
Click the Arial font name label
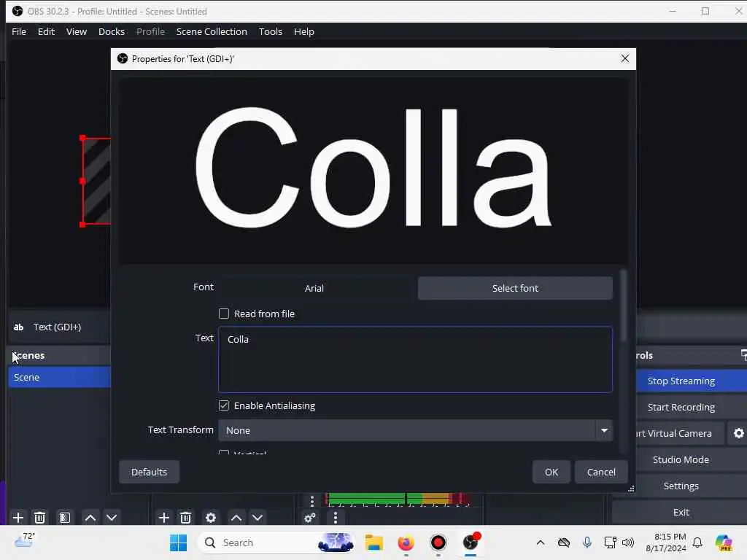[314, 288]
